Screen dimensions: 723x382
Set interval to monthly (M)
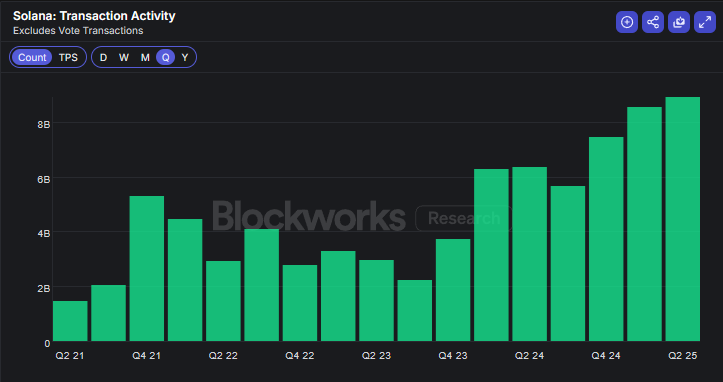click(x=145, y=57)
